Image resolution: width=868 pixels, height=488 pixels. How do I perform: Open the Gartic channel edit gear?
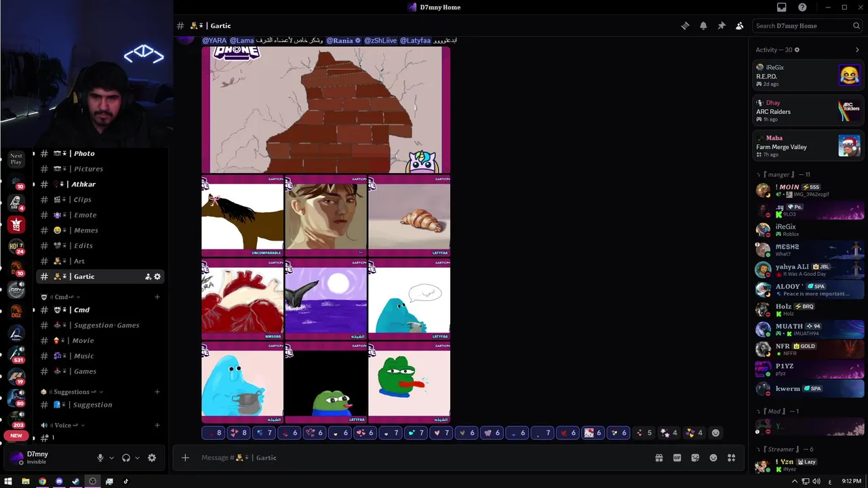157,277
